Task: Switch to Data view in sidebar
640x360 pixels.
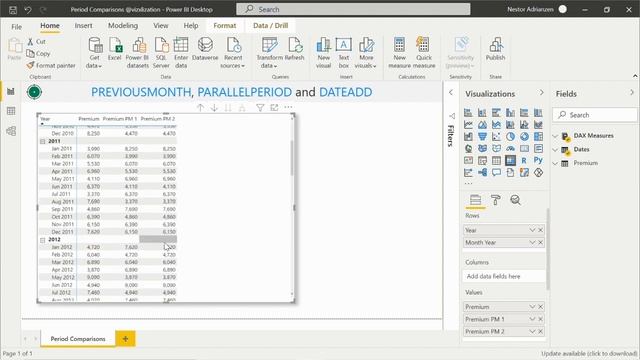Action: point(11,111)
